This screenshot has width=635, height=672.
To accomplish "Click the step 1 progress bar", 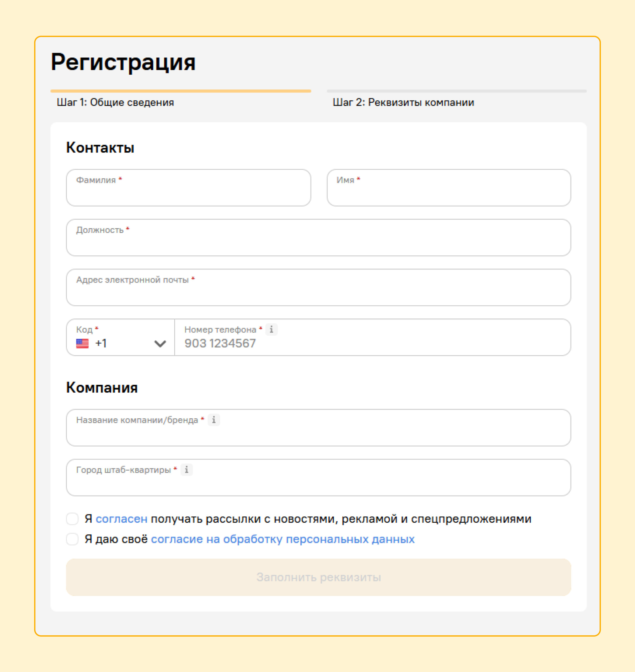I will [180, 91].
